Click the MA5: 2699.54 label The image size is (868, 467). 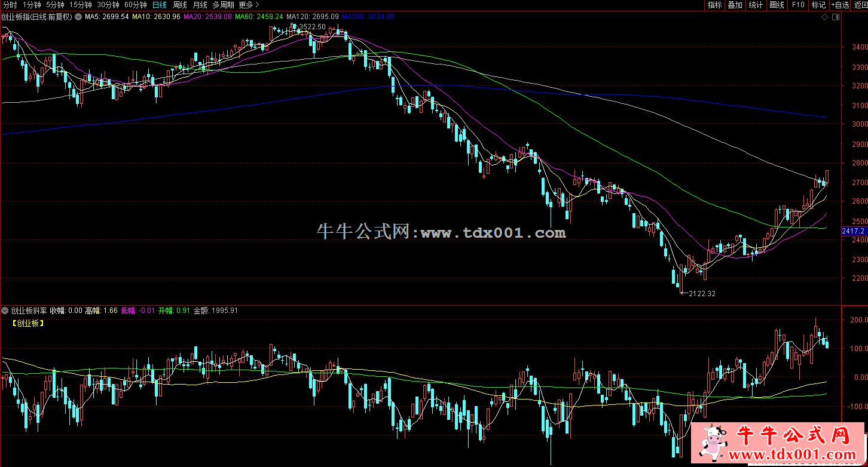click(x=107, y=17)
